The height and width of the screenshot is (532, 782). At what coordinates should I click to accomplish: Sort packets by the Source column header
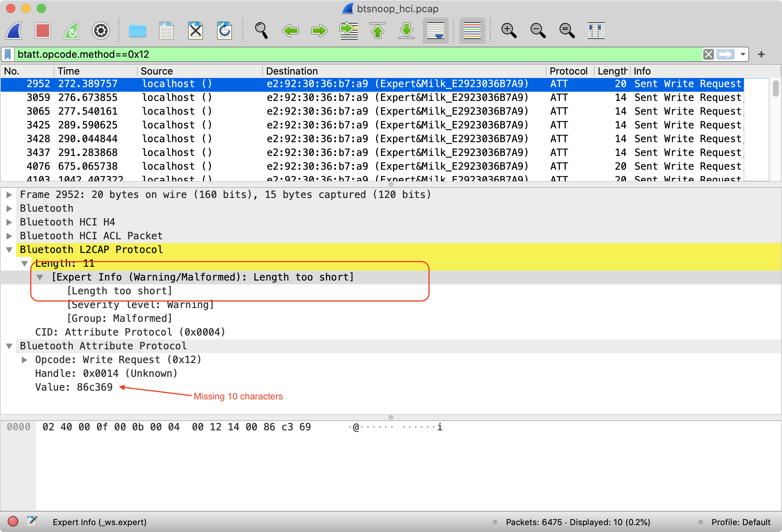point(200,71)
